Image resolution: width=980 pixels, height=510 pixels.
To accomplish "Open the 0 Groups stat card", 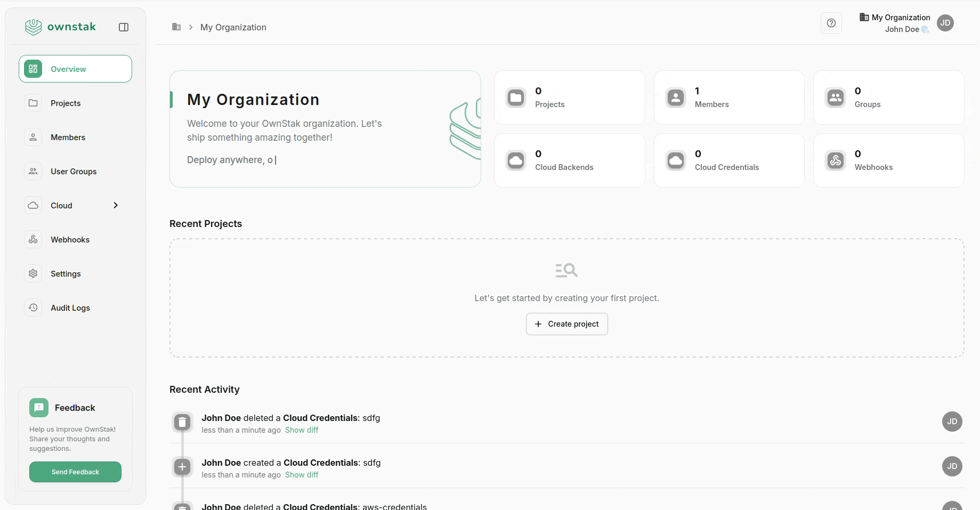I will pos(889,98).
